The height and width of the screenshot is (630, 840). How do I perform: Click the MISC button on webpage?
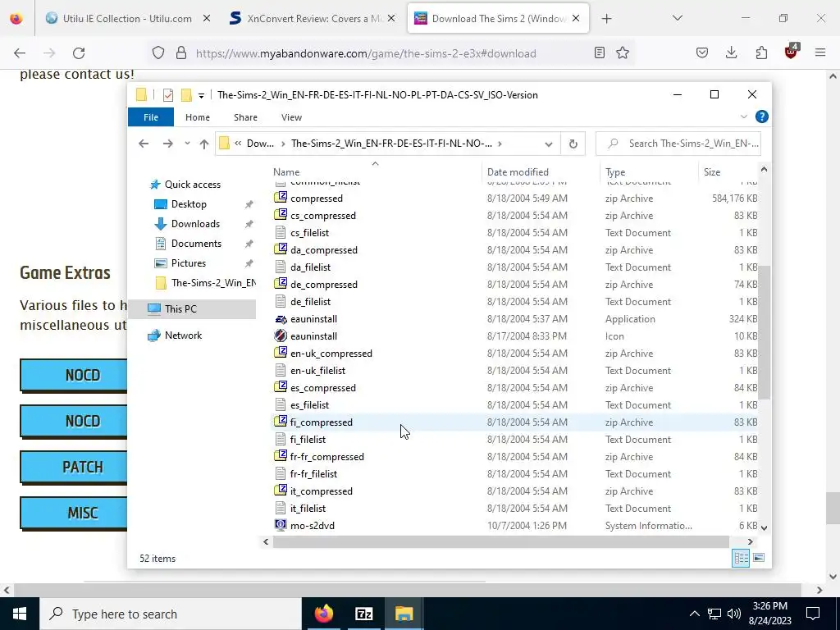(74, 513)
